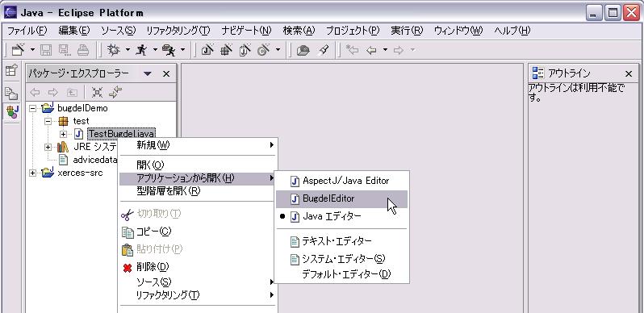Choose 開く(O) in context menu

pos(198,165)
